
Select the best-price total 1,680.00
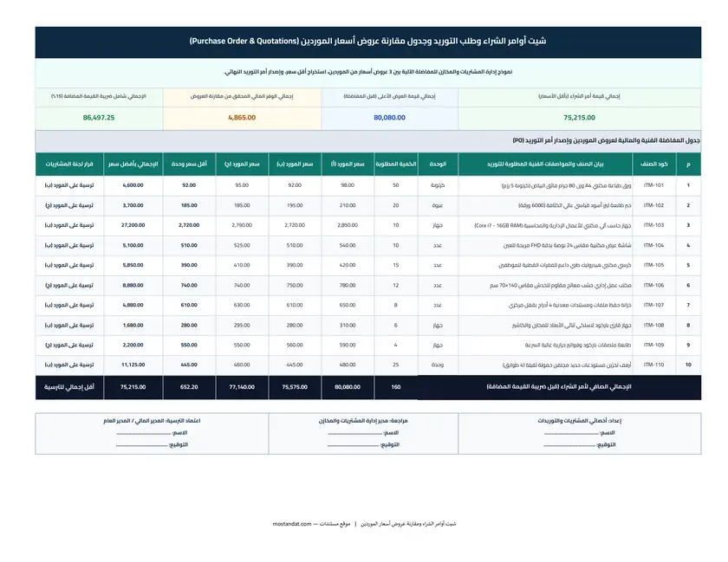tap(133, 326)
